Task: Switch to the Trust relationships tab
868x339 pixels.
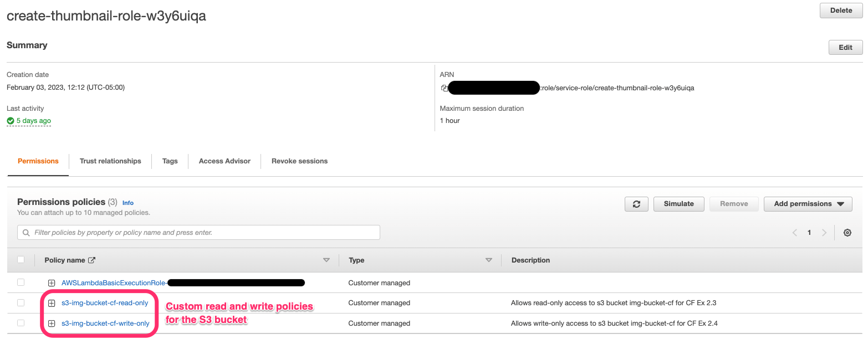Action: (x=110, y=161)
